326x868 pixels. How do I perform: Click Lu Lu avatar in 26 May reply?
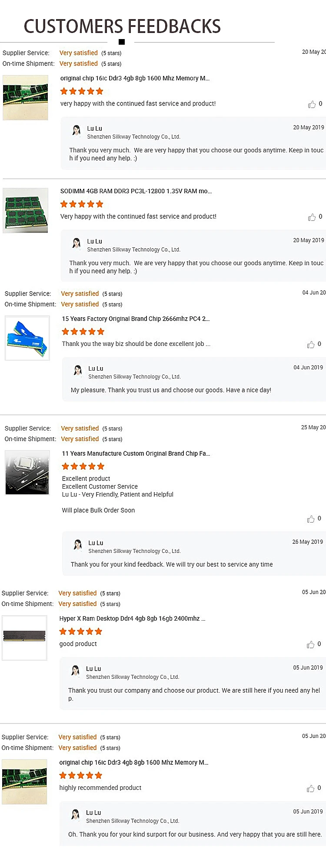point(78,545)
